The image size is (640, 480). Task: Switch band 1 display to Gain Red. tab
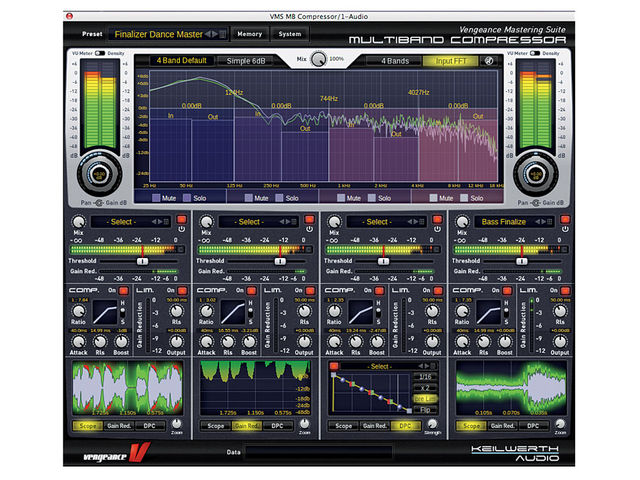click(119, 426)
